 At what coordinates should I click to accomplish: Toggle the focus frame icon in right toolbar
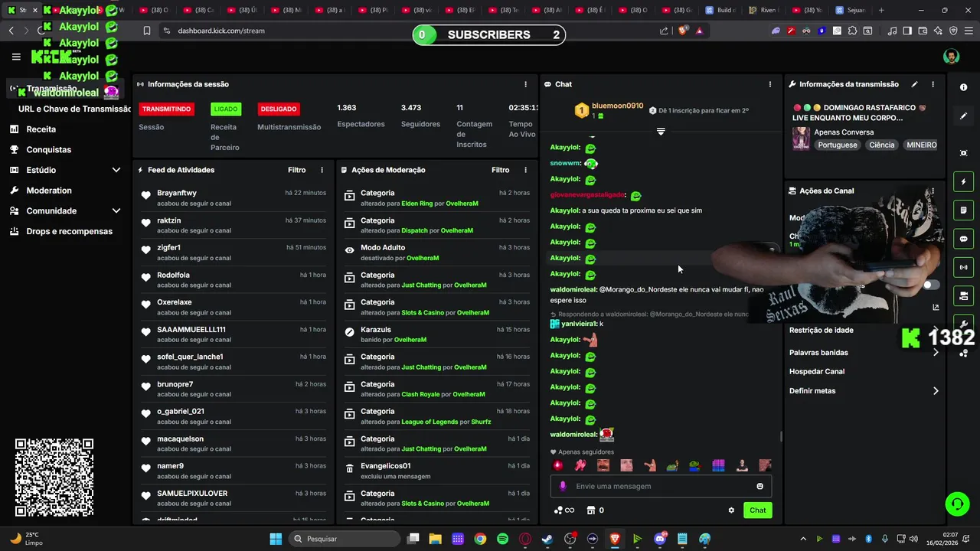tap(963, 153)
